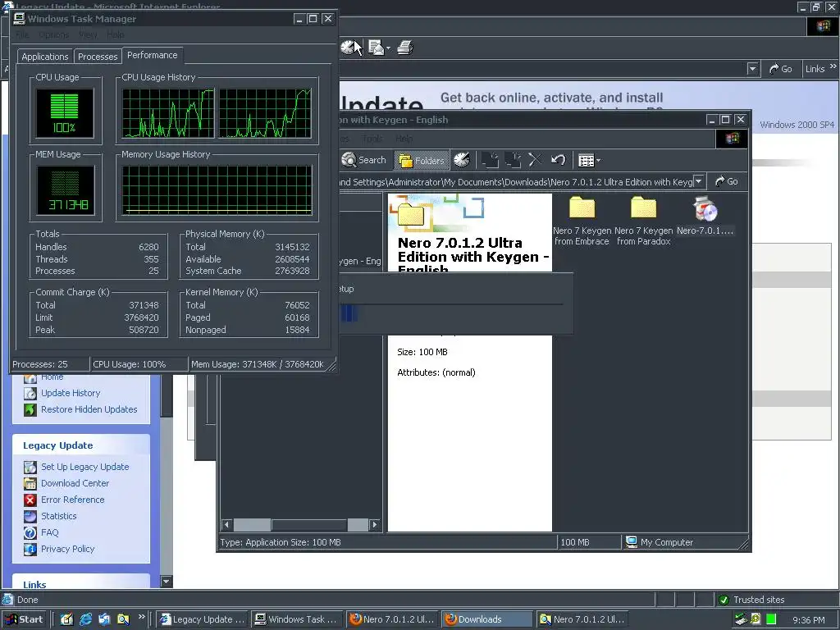Open the Privacy Policy link
Screen dimensions: 840x630
click(67, 549)
